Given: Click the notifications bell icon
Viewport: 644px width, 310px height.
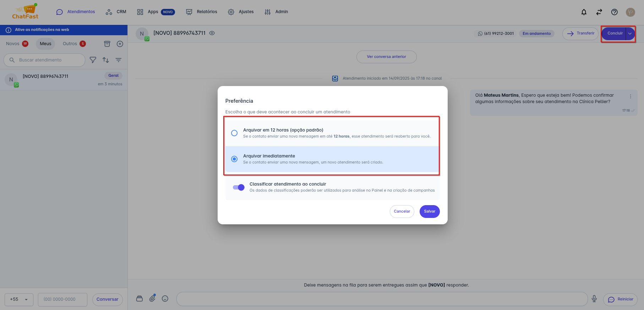Looking at the screenshot, I should (584, 12).
